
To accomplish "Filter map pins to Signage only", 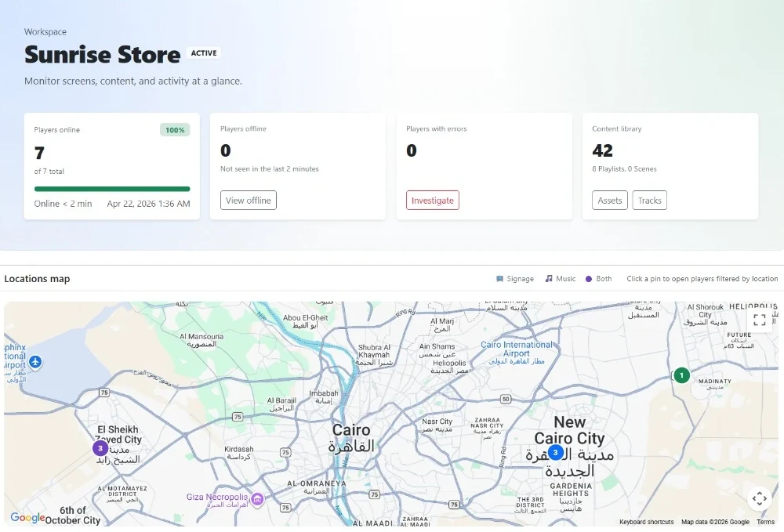I will 515,278.
